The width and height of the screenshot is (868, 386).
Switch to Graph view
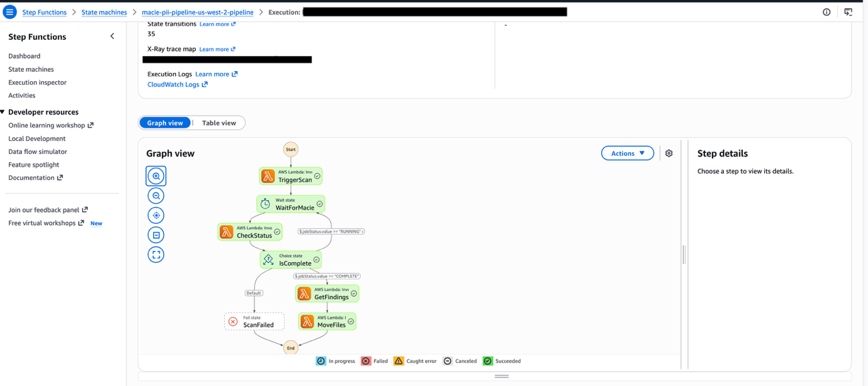[165, 123]
